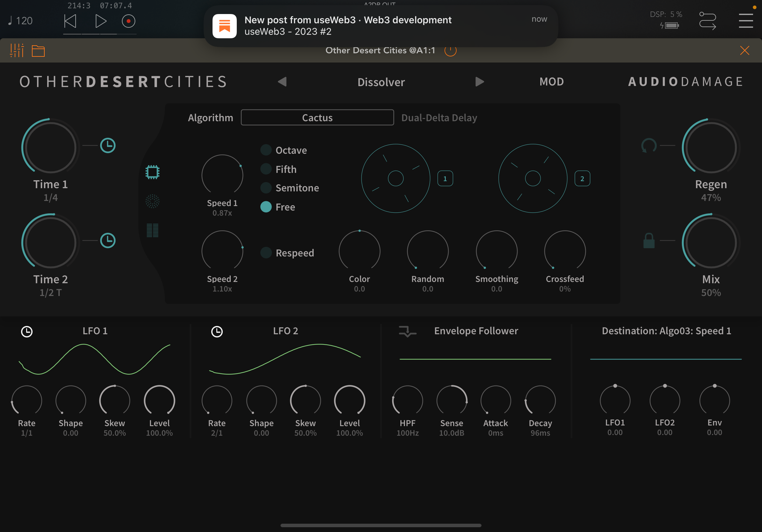
Task: Go to the previous preset arrow
Action: click(282, 82)
